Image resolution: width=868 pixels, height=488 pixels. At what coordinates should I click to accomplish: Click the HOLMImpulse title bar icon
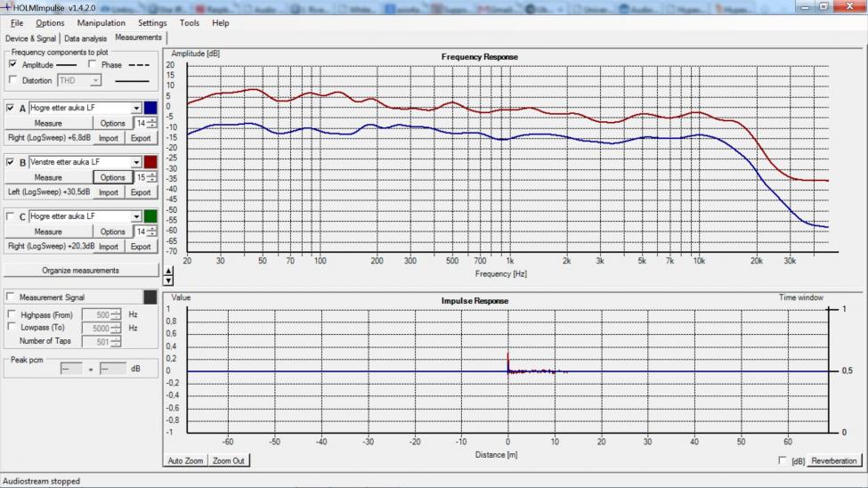pyautogui.click(x=6, y=7)
